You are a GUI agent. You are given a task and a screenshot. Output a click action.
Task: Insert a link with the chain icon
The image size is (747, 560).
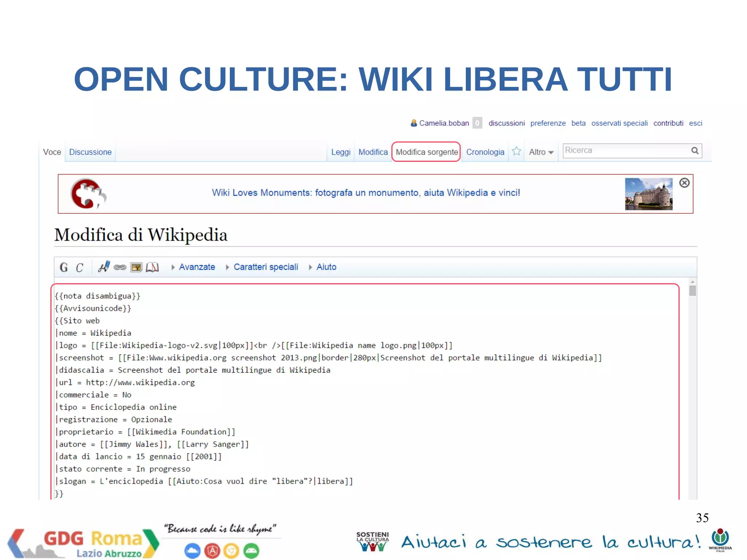tap(120, 267)
